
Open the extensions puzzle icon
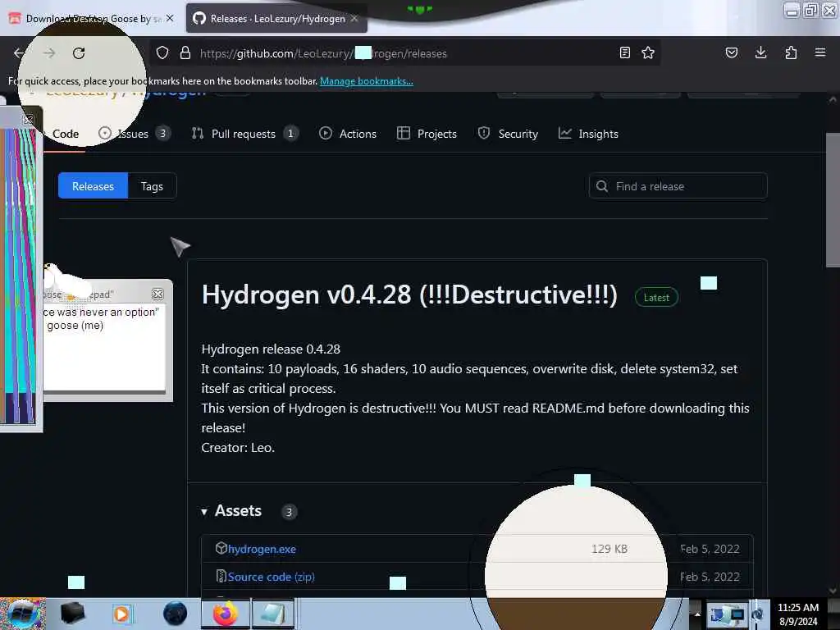[x=791, y=52]
